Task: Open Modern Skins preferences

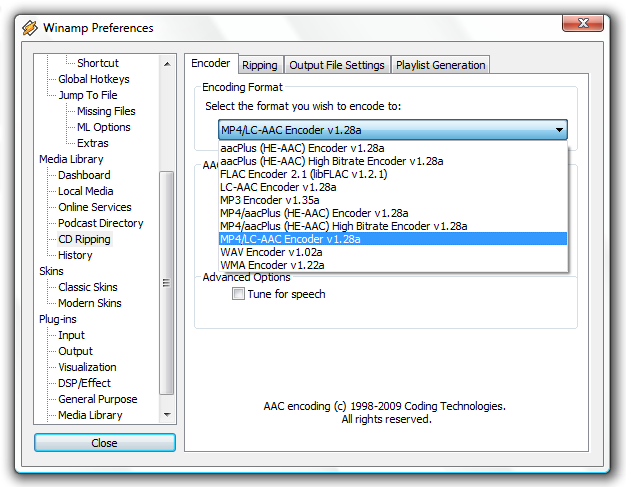Action: tap(90, 303)
